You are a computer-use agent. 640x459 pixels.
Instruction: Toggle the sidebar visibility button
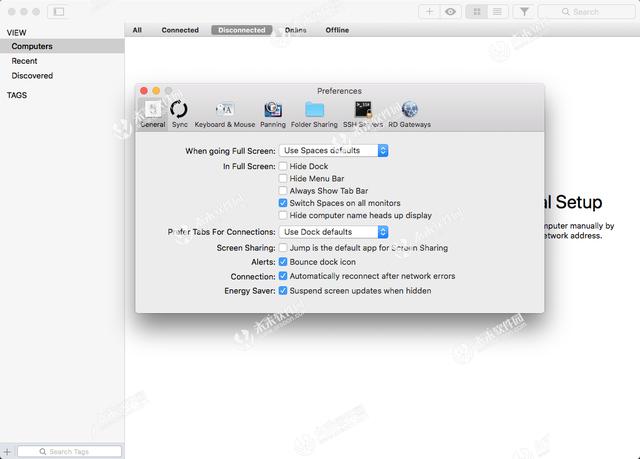click(x=57, y=12)
